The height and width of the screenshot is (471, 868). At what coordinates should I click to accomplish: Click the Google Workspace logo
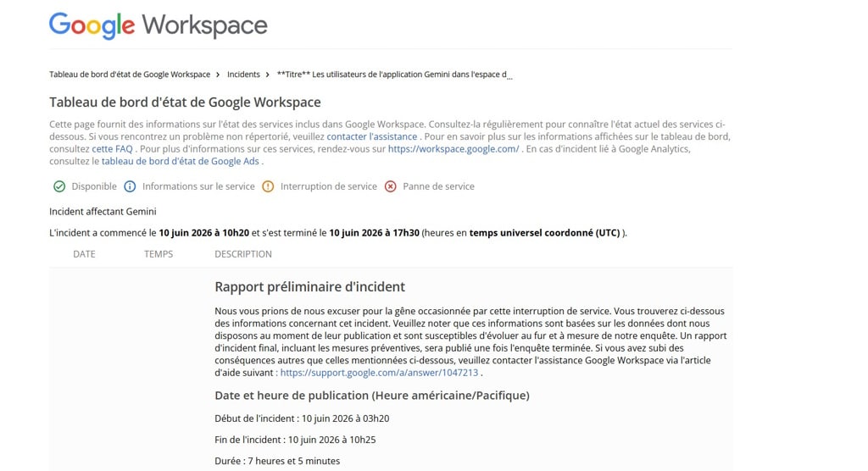tap(159, 25)
